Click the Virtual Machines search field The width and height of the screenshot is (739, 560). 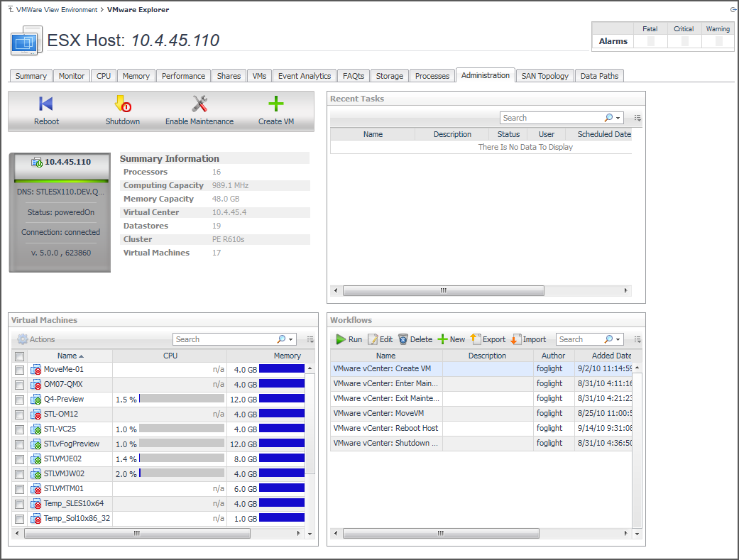coord(224,340)
